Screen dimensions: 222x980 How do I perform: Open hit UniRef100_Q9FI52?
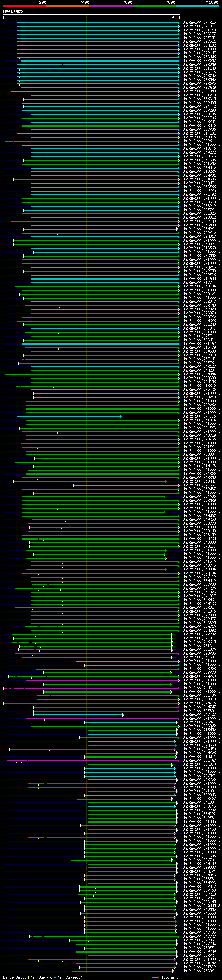(199, 38)
